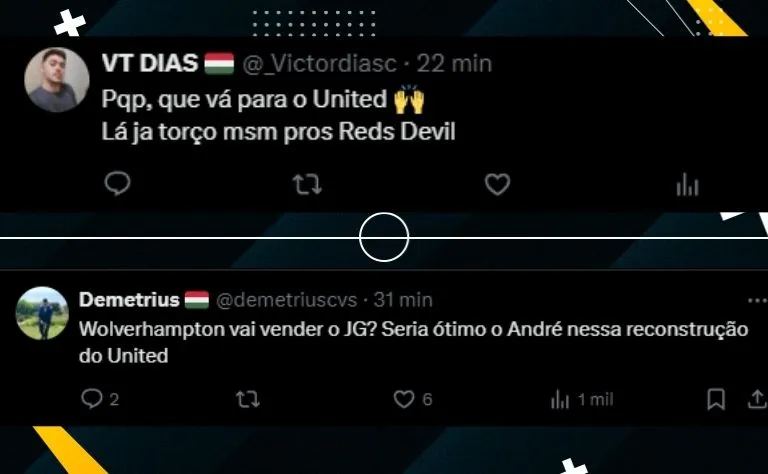Screen dimensions: 768x474
Task: Open @demetriuscvs handle link
Action: pos(287,300)
